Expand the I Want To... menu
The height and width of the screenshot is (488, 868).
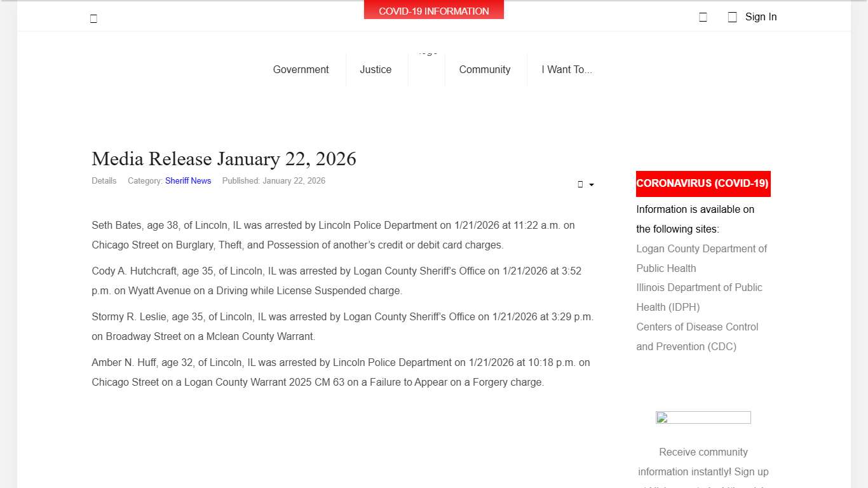coord(567,69)
